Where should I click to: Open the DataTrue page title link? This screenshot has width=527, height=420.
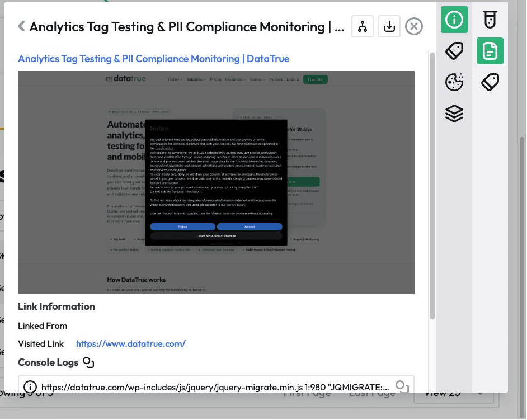point(154,59)
